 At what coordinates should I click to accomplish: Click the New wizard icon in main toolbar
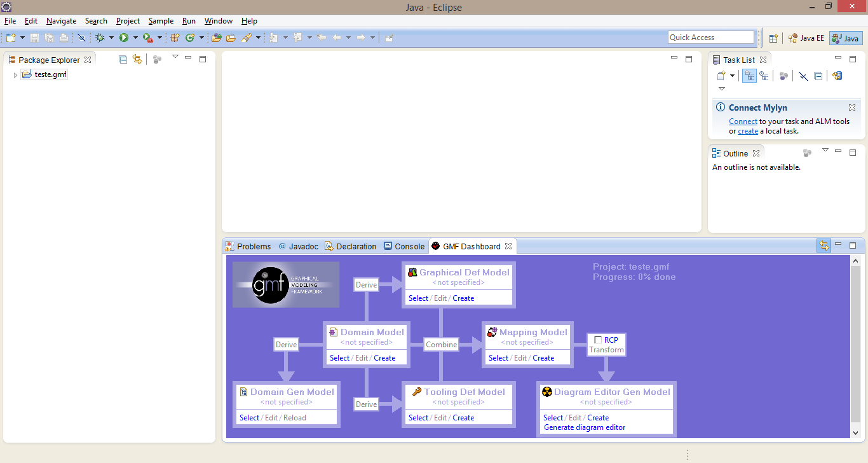pos(11,38)
